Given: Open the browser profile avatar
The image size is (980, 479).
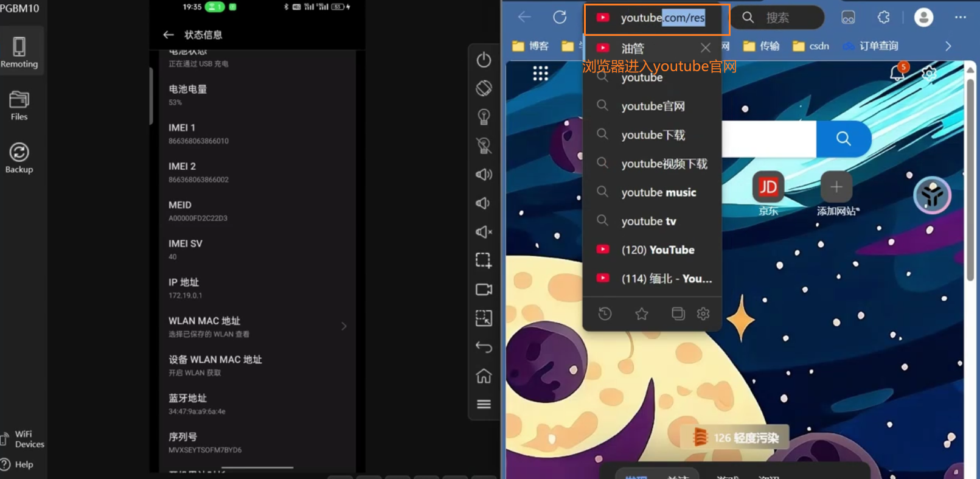Looking at the screenshot, I should (923, 18).
